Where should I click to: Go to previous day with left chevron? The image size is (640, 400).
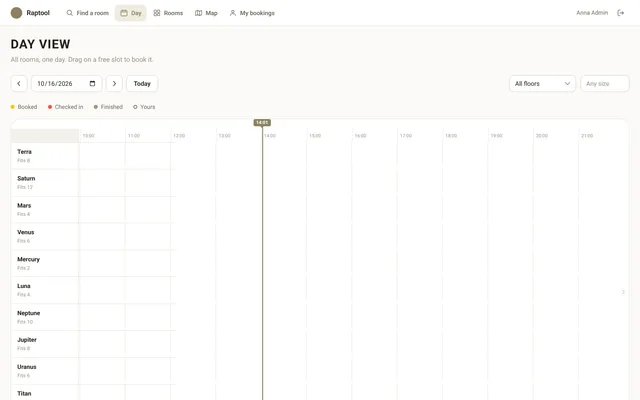pyautogui.click(x=19, y=84)
